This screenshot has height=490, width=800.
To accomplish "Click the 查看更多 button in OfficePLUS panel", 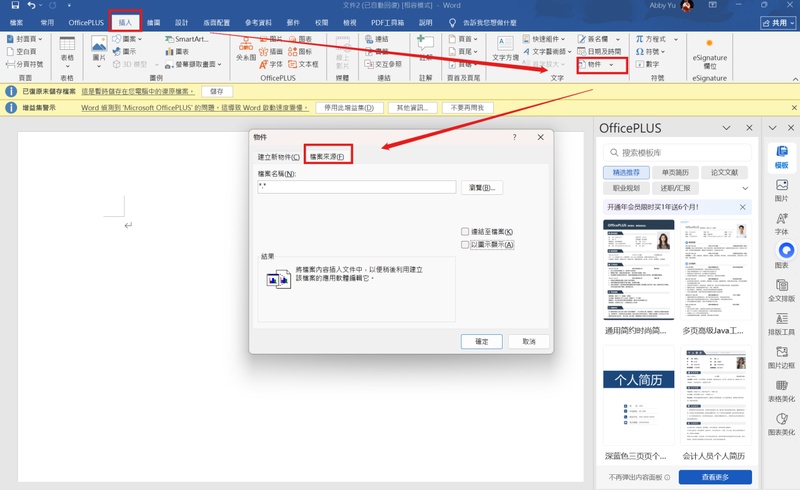I will click(x=715, y=477).
